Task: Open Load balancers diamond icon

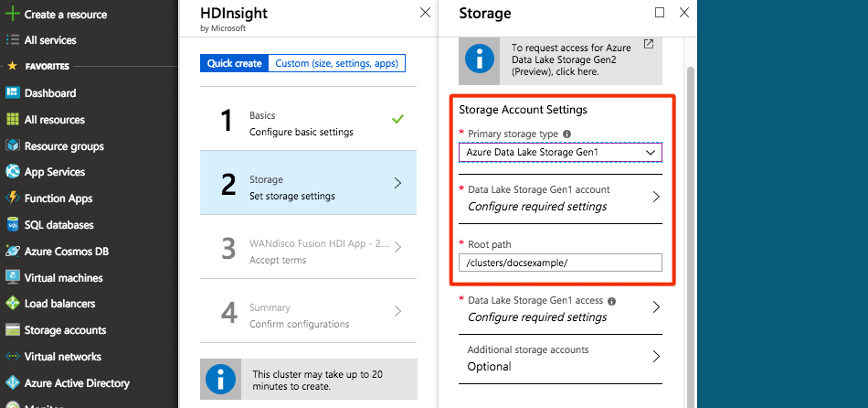Action: pyautogui.click(x=13, y=303)
